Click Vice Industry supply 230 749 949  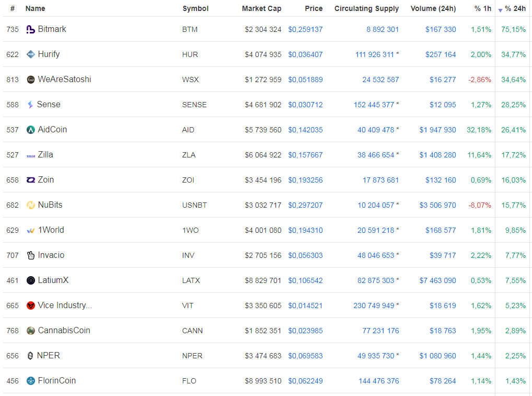coord(374,306)
